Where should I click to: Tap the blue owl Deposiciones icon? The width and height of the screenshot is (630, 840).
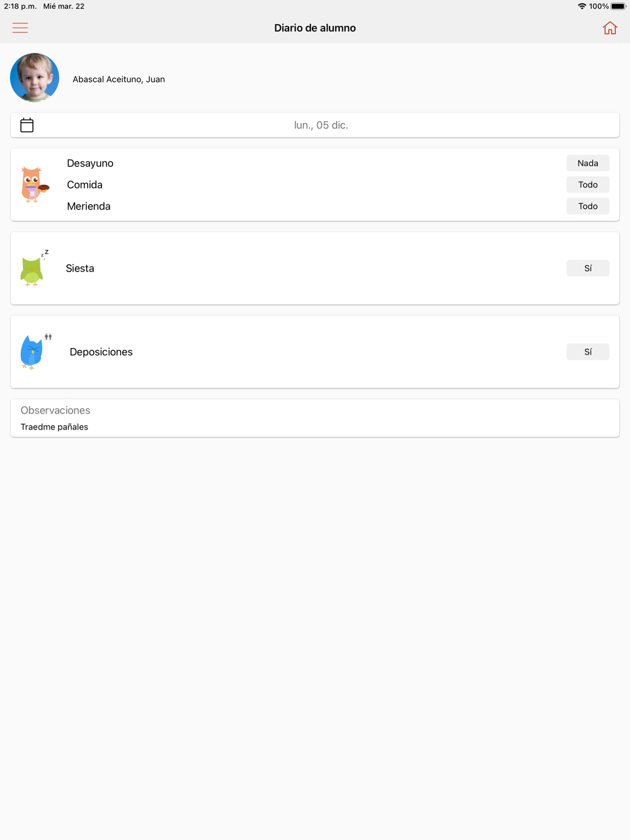[35, 352]
